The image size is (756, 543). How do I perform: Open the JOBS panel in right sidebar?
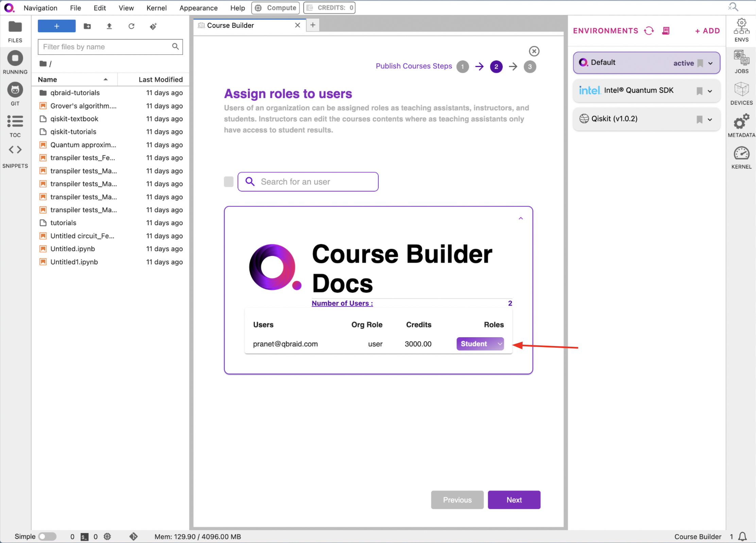pyautogui.click(x=741, y=62)
